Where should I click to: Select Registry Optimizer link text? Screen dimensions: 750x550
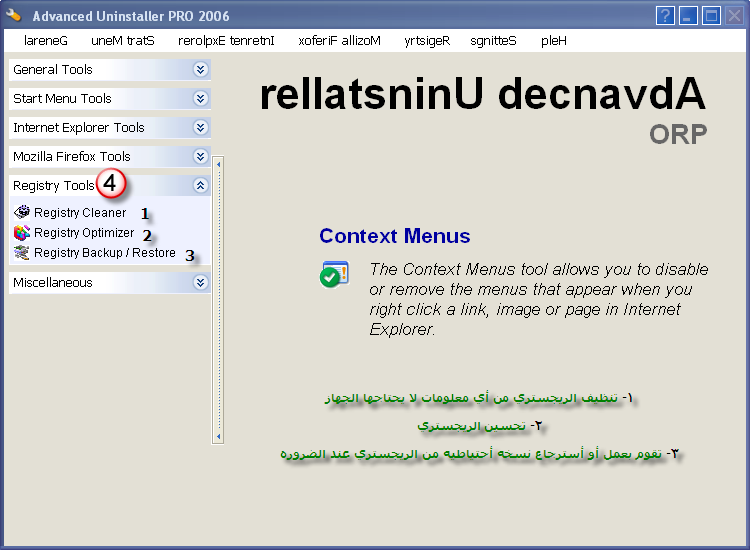click(x=84, y=233)
